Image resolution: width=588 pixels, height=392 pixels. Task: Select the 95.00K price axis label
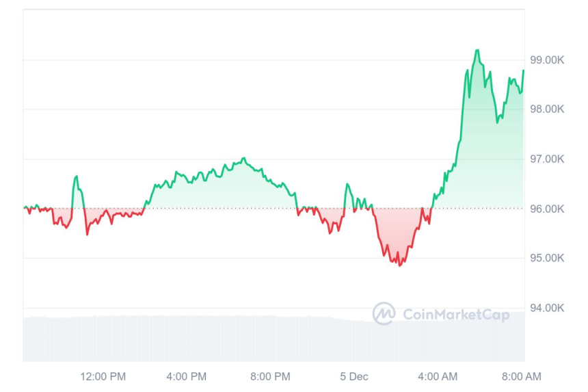point(547,259)
